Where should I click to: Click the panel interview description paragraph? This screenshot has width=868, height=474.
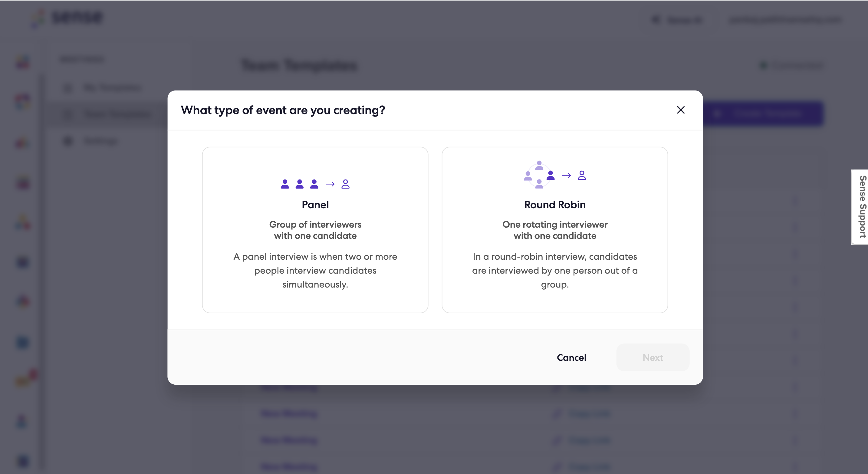[x=315, y=271]
